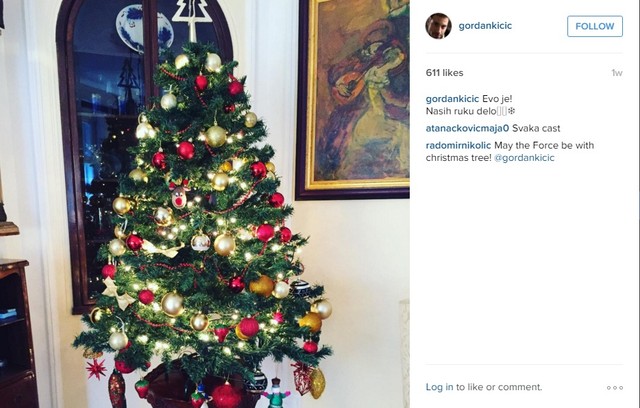The width and height of the screenshot is (640, 408).
Task: Visit radomirnikolic's profile from the comment
Action: (x=458, y=145)
